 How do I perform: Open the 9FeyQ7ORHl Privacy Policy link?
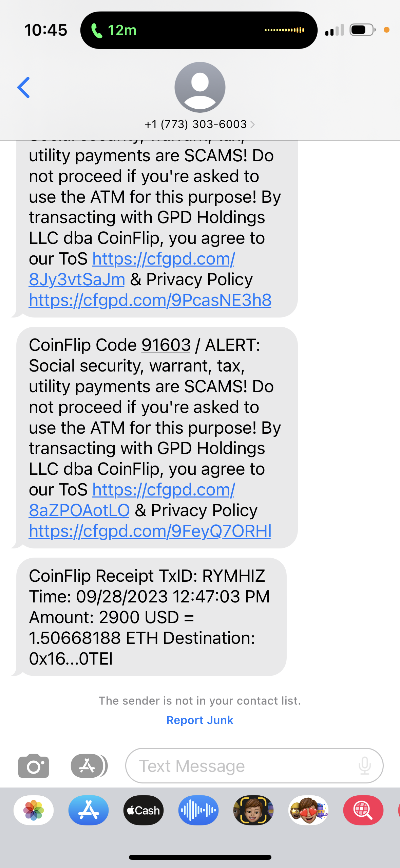150,531
